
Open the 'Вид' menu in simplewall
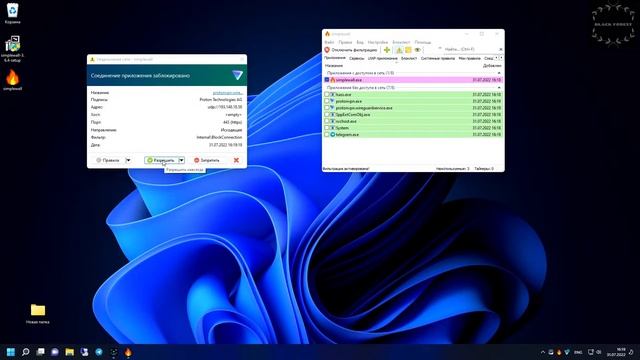click(360, 42)
